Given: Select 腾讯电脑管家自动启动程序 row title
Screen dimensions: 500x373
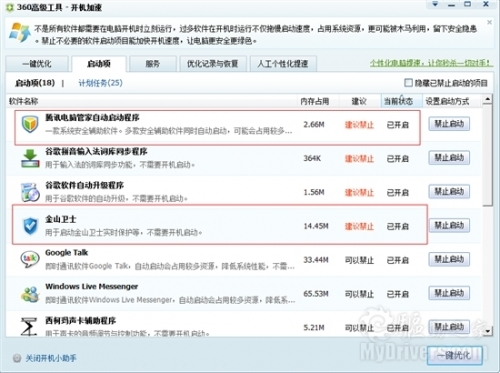Looking at the screenshot, I should click(x=92, y=117).
